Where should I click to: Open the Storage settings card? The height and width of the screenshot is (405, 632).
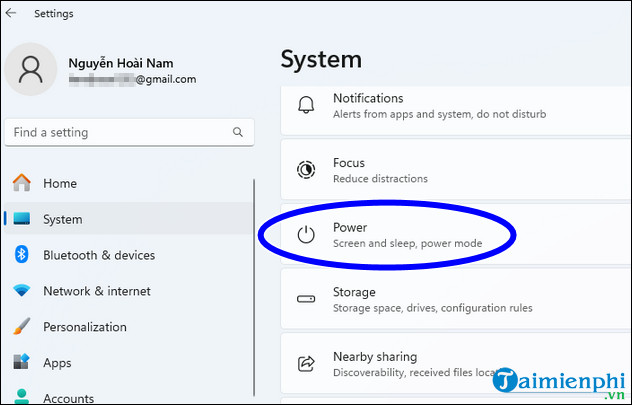click(456, 299)
